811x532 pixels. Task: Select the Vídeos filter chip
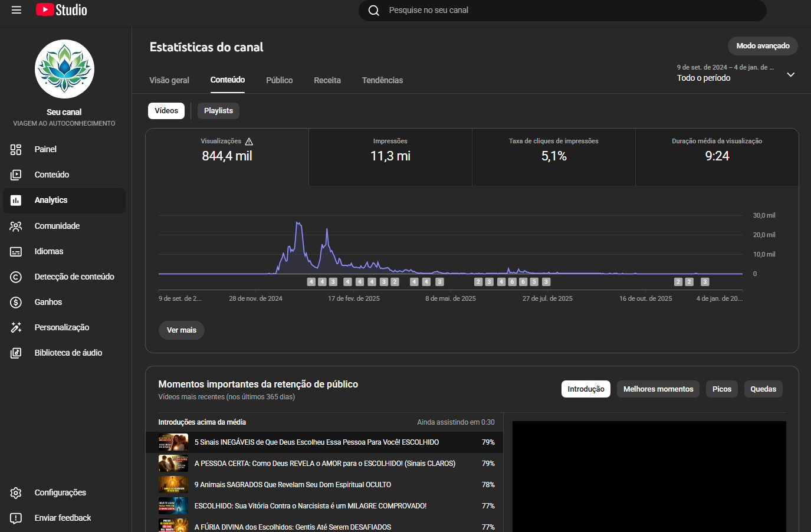click(166, 111)
